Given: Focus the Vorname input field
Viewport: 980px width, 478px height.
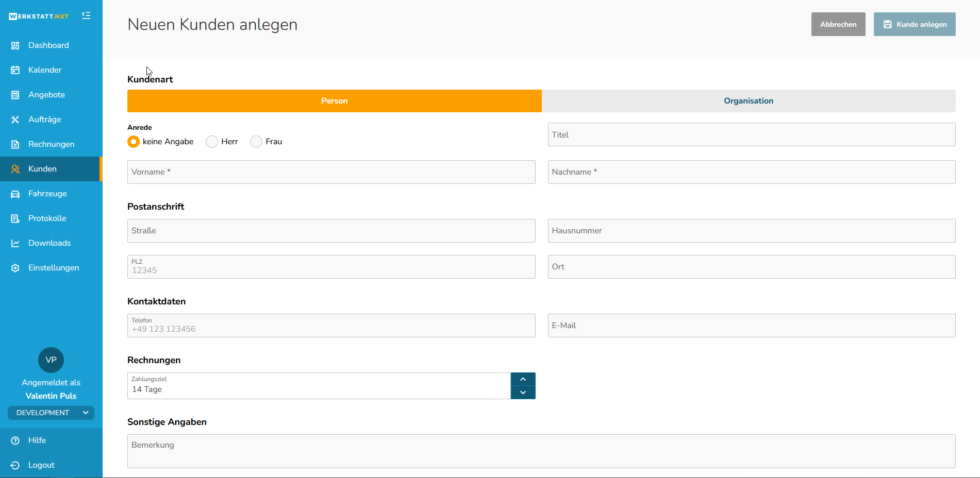Looking at the screenshot, I should [331, 172].
